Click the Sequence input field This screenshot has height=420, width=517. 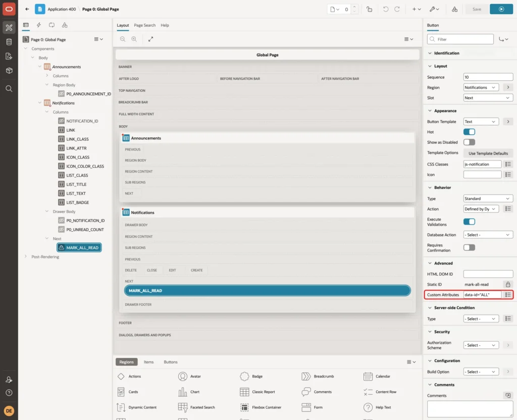[x=488, y=77]
